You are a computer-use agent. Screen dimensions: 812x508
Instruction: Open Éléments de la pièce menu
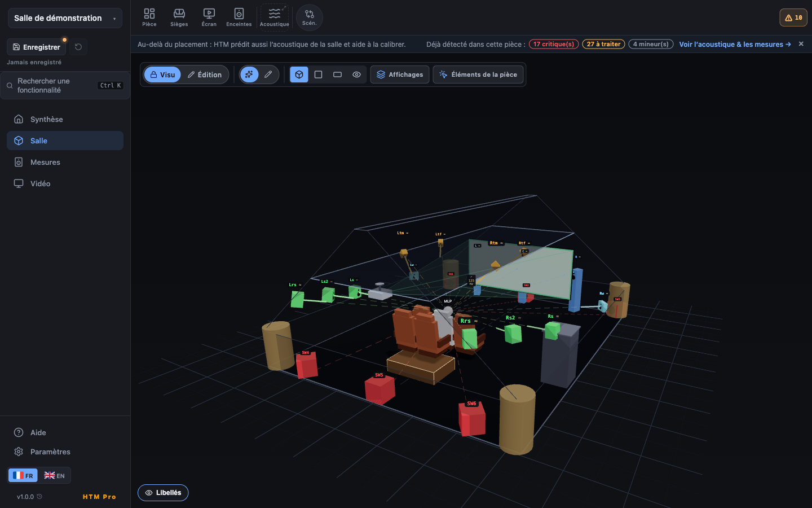point(478,75)
